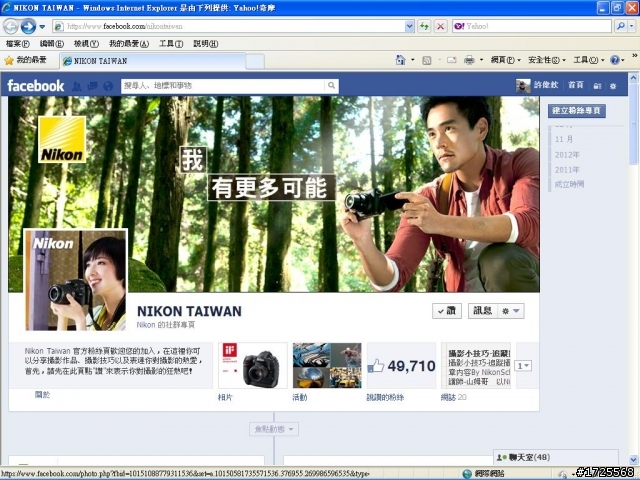Click the page scrollbar down arrow

633,460
